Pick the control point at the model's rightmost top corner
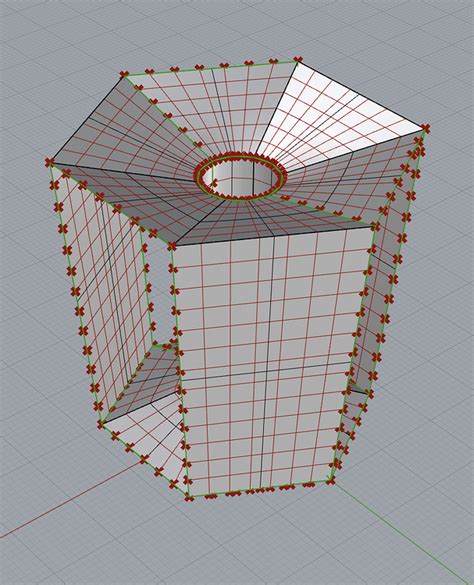Screen dimensions: 474x585 [425, 128]
